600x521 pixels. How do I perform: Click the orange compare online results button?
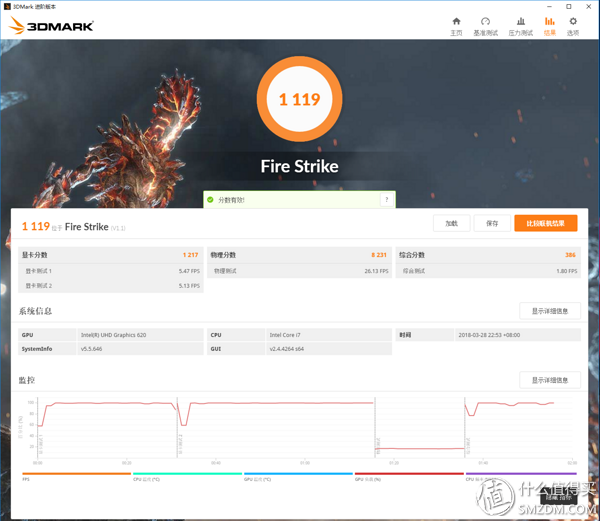click(x=546, y=223)
